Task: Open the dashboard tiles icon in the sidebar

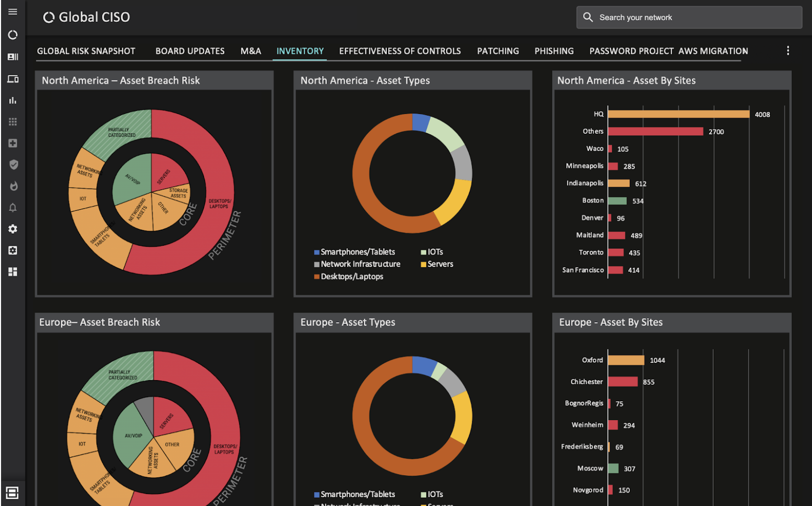Action: (12, 272)
